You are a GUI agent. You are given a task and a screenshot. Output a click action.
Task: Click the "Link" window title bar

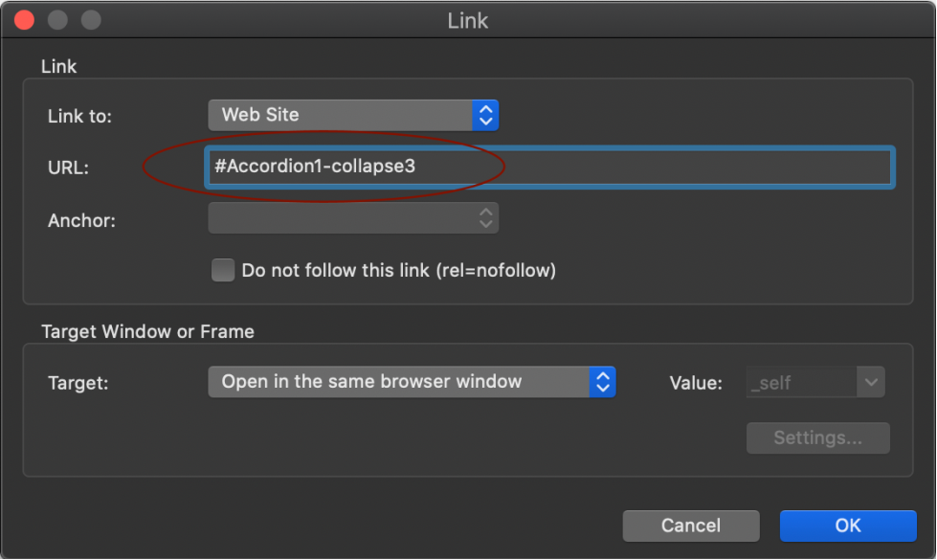point(468,20)
